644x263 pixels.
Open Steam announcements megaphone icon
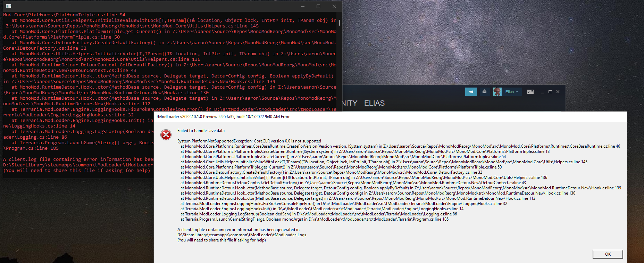click(471, 92)
